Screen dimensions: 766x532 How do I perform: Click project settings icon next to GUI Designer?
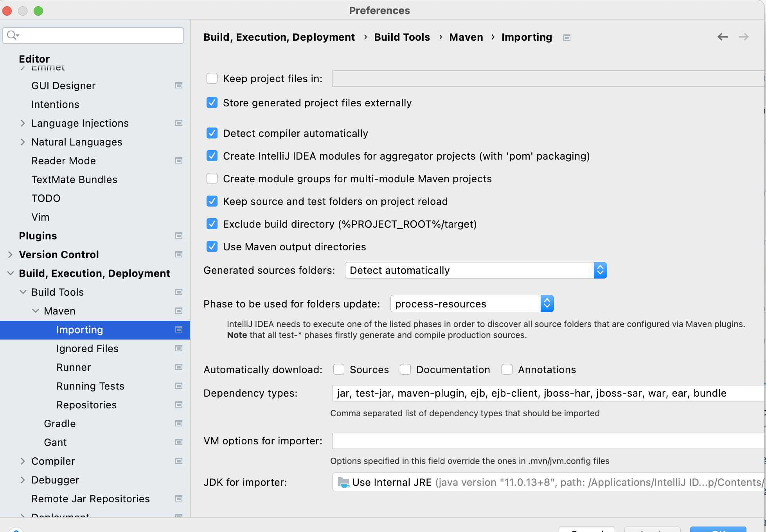(179, 85)
